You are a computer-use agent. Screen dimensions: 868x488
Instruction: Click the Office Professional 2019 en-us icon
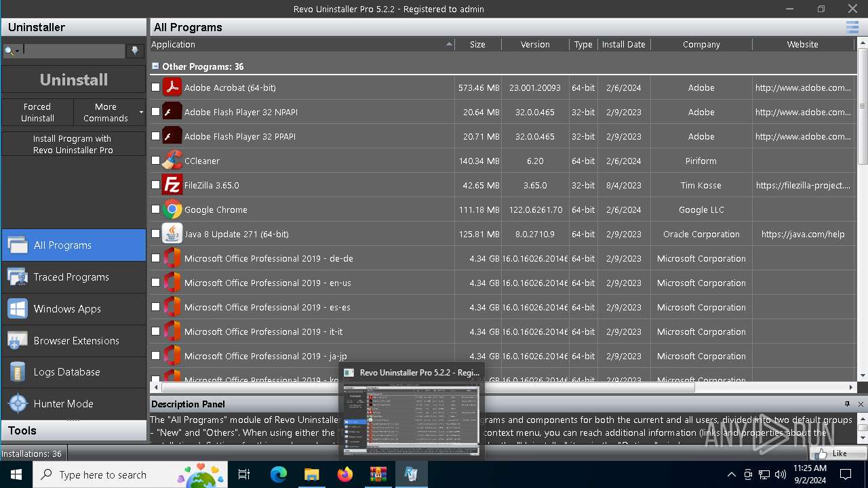172,283
